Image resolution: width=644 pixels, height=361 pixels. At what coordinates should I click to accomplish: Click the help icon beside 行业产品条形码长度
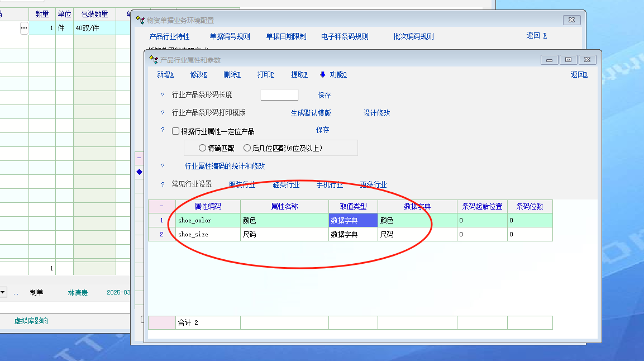(163, 96)
